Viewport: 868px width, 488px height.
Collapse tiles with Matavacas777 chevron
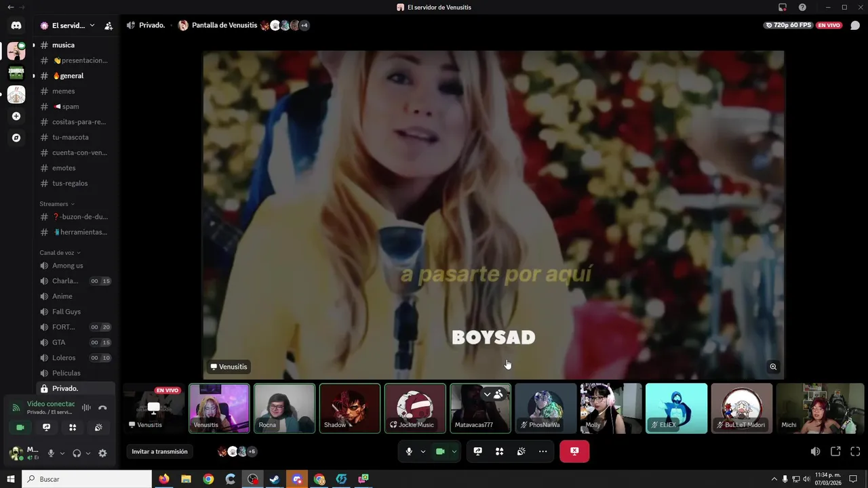pyautogui.click(x=487, y=394)
